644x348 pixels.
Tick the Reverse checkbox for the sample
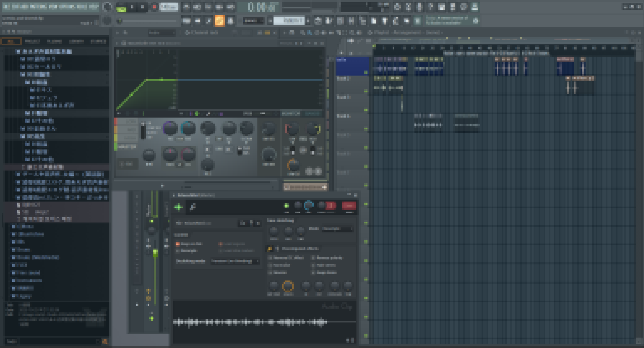(270, 272)
